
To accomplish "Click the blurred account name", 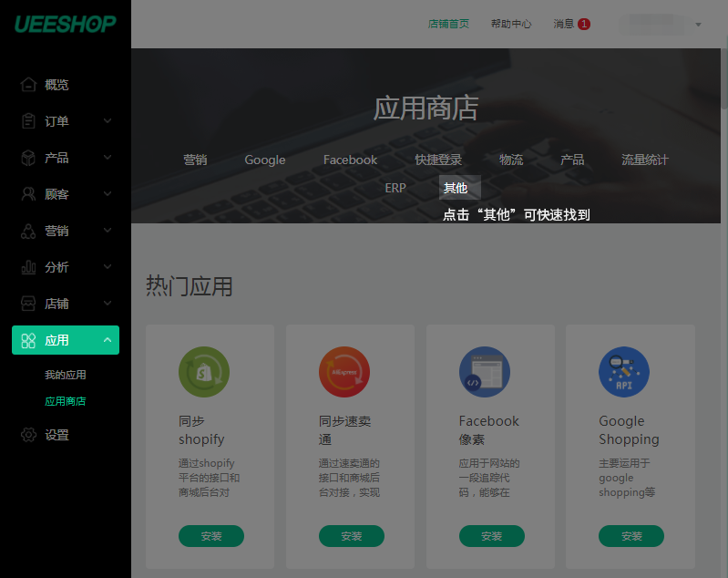I will click(x=652, y=25).
